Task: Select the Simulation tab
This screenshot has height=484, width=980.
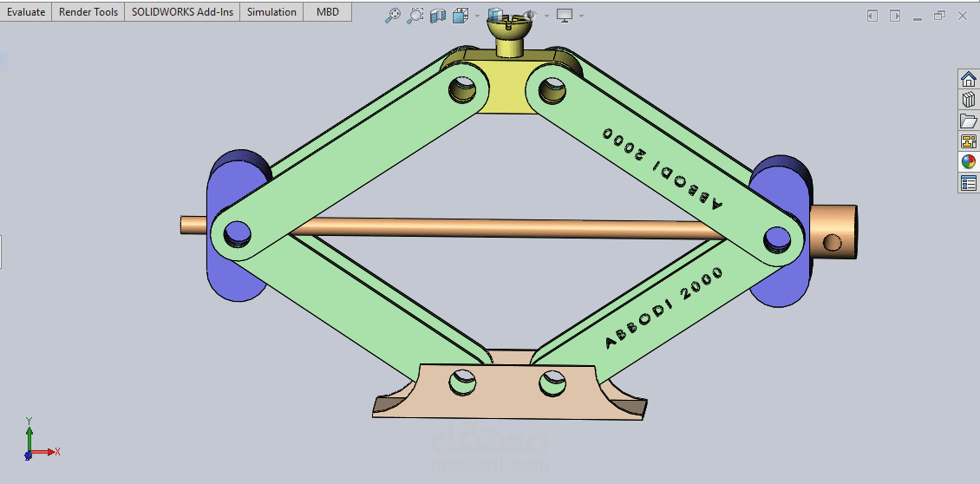Action: [x=271, y=12]
